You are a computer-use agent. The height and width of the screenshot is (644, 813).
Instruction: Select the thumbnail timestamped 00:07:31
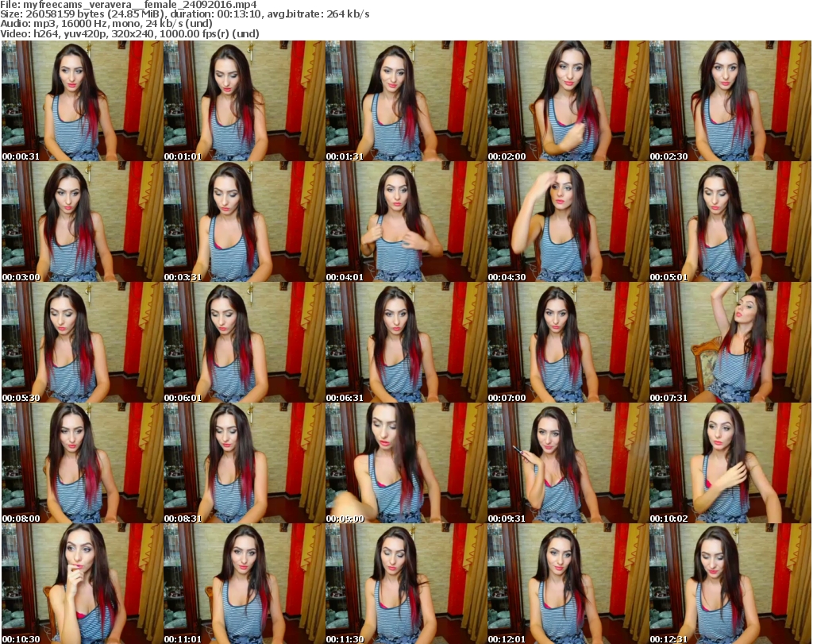[730, 342]
